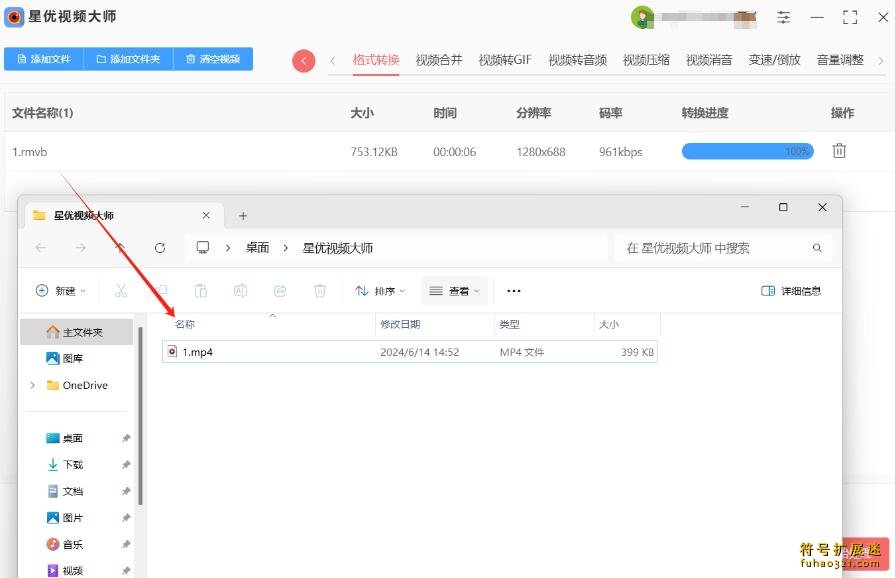Image resolution: width=895 pixels, height=578 pixels.
Task: Sort by the 名称 column header
Action: [x=184, y=324]
